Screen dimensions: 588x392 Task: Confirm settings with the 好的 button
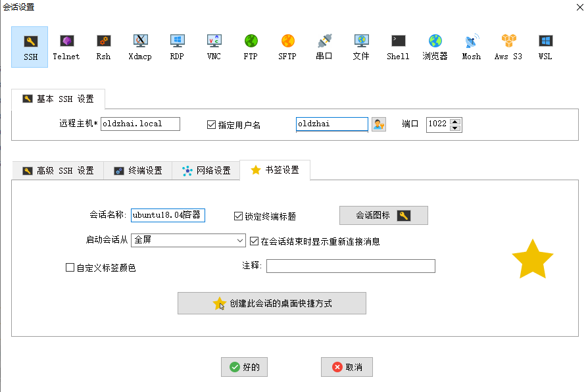pyautogui.click(x=244, y=367)
